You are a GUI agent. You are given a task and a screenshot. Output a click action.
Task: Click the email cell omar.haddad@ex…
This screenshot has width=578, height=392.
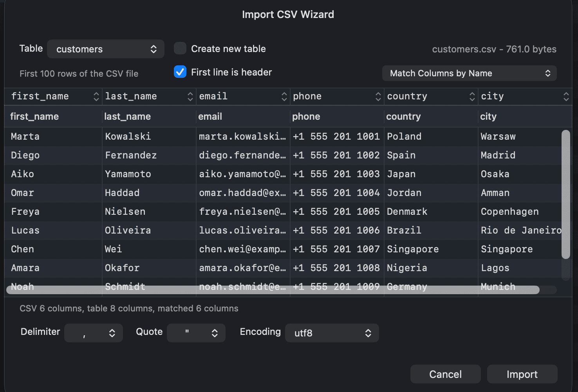tap(242, 193)
